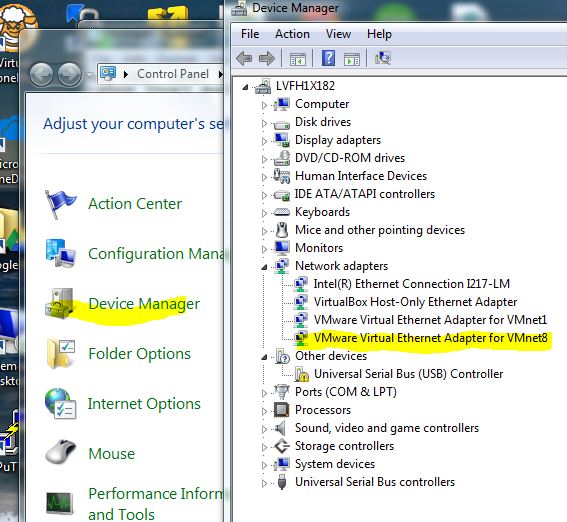Click the blue Help question mark toolbar icon

point(328,58)
